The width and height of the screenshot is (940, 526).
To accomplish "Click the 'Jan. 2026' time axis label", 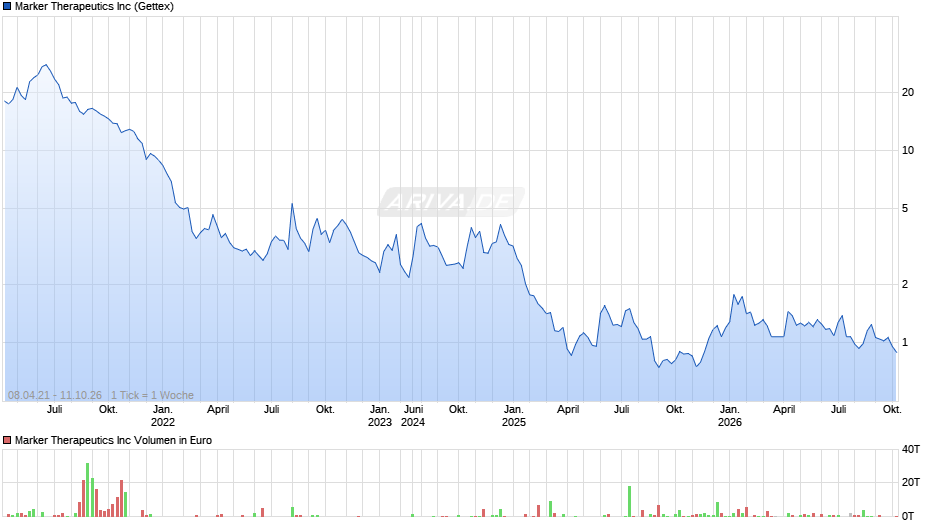I will (730, 416).
